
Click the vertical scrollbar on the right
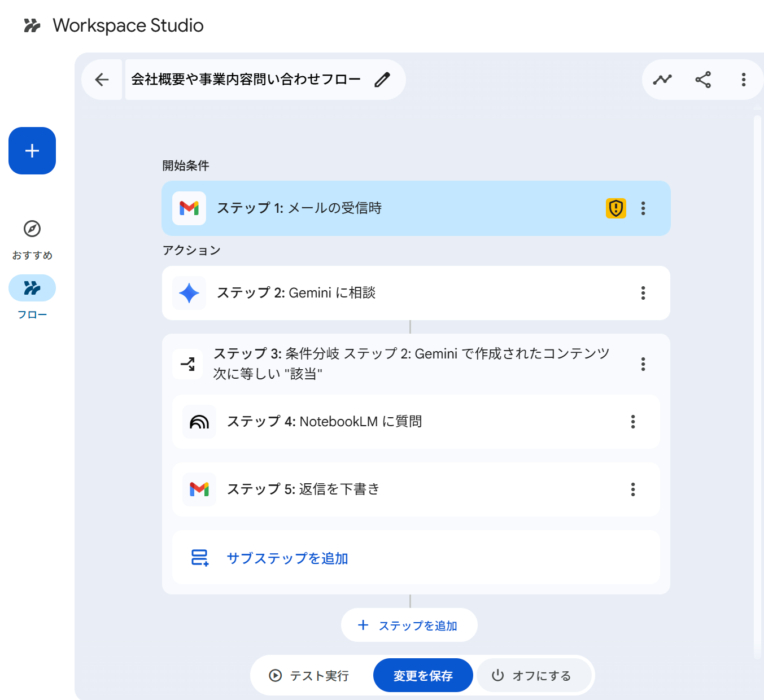pyautogui.click(x=757, y=387)
